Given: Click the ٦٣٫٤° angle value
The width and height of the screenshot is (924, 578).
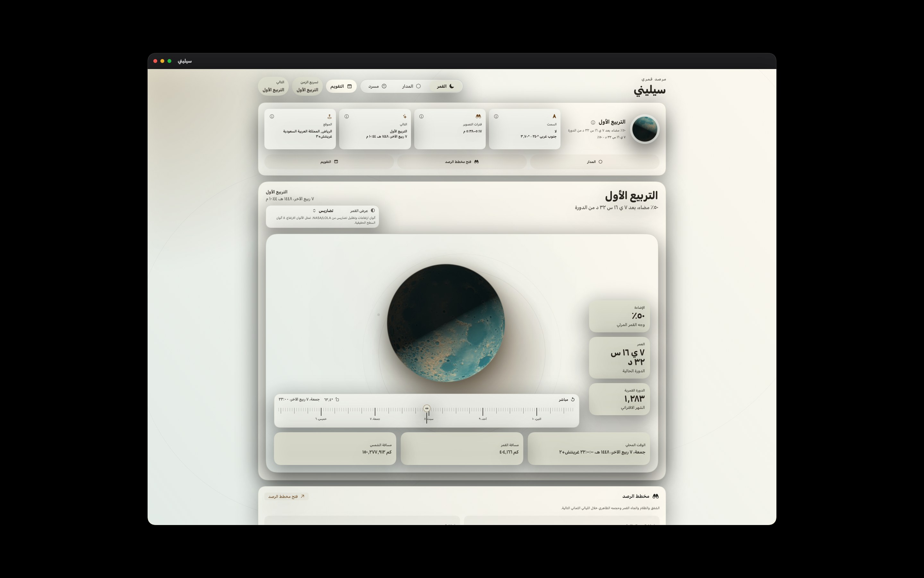Looking at the screenshot, I should pos(328,399).
